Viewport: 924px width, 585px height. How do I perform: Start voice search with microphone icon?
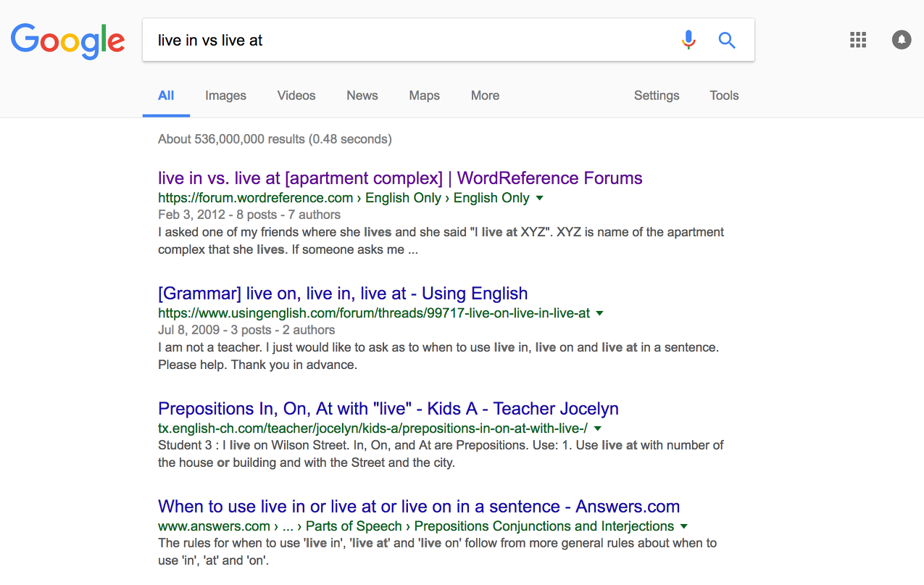(x=688, y=40)
